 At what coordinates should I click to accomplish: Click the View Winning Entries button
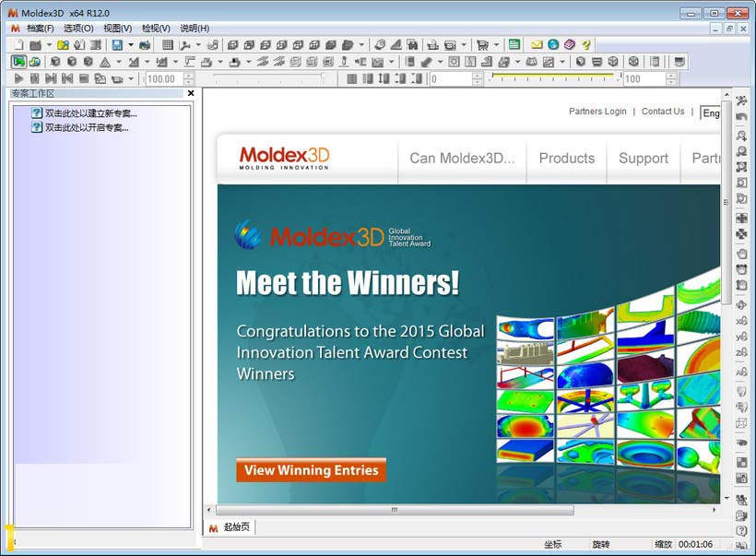(311, 470)
